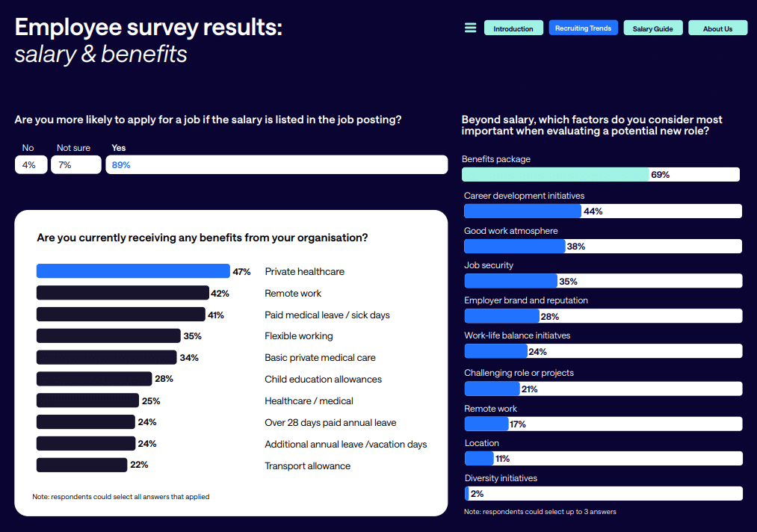Select the 7% Not sure box

tap(75, 164)
